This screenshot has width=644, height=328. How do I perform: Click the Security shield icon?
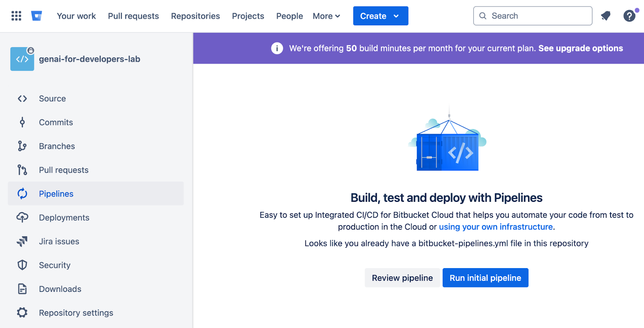coord(22,265)
